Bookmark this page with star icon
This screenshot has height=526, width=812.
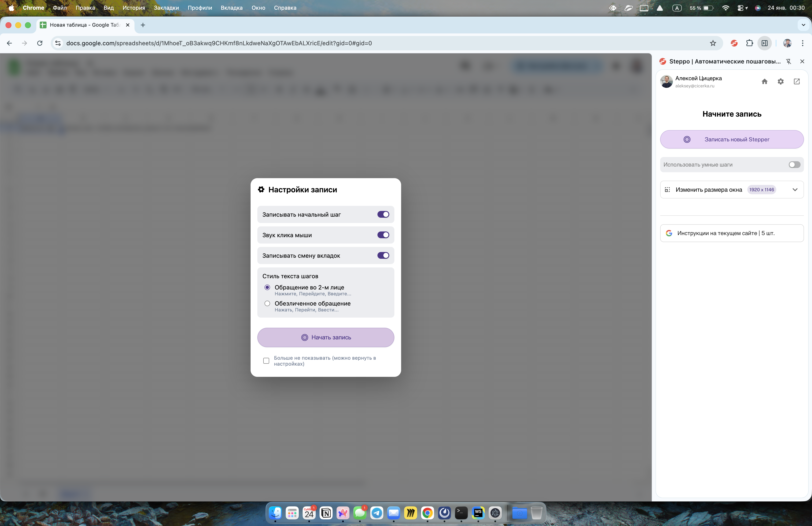[713, 43]
